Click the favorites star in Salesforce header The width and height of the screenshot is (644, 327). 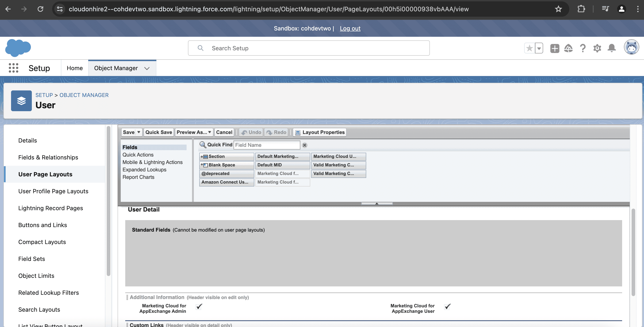(529, 48)
